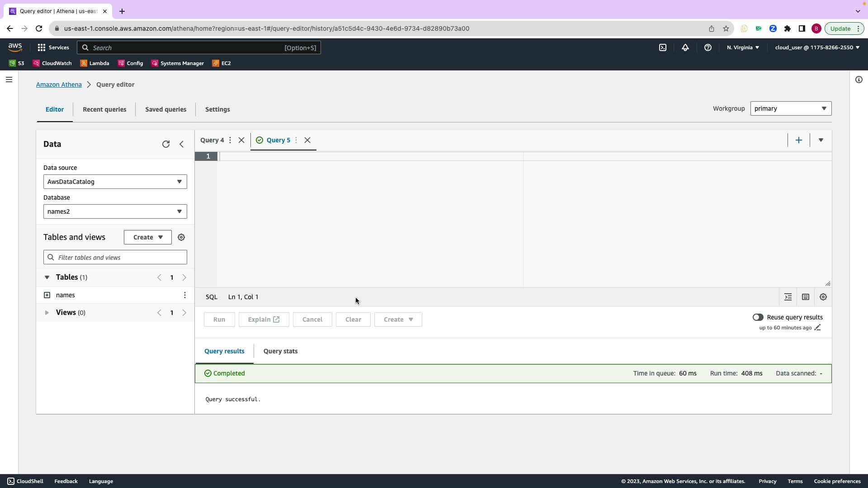Open the names table actions menu
Viewport: 868px width, 488px height.
[185, 295]
